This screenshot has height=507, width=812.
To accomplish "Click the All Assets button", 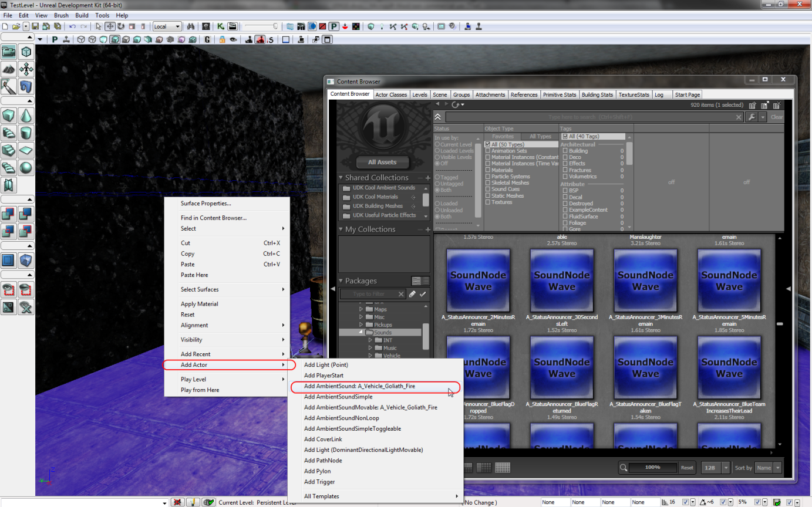I will coord(382,162).
